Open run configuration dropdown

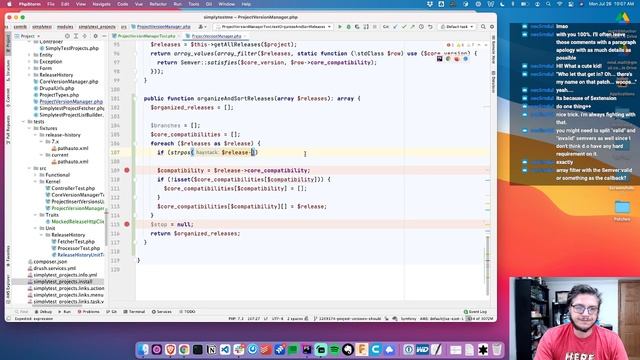273,27
